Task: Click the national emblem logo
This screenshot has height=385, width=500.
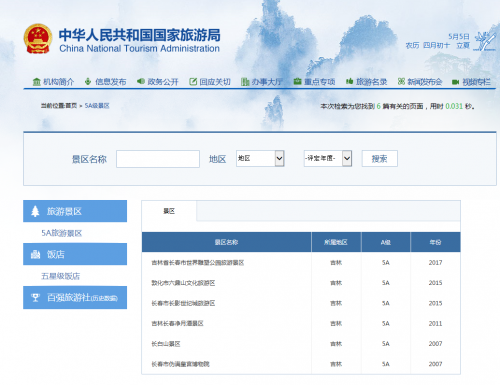Action: coord(38,38)
